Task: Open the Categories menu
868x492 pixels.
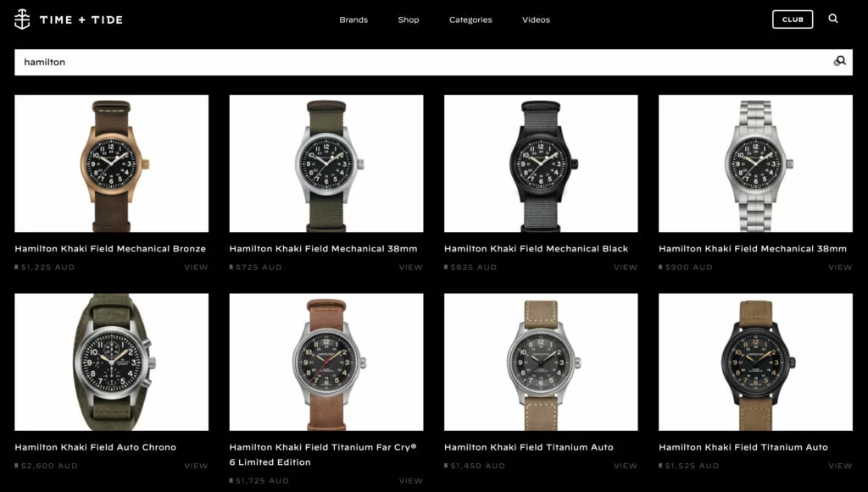Action: pyautogui.click(x=470, y=19)
